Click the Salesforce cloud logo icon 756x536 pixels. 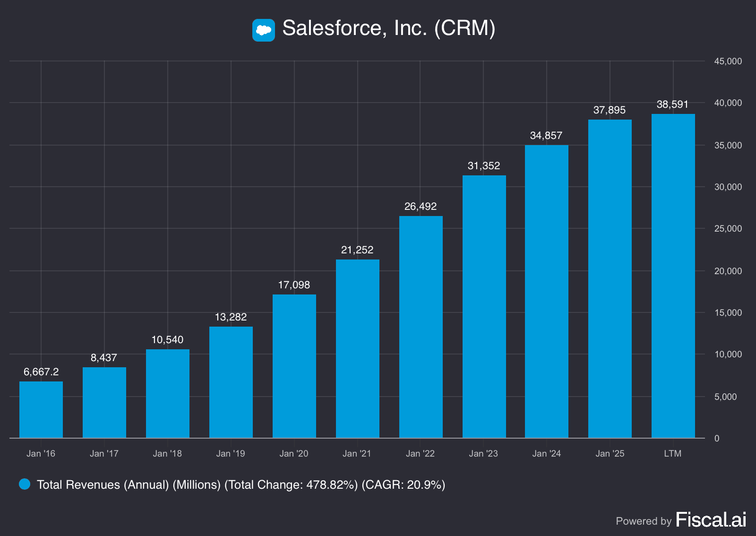coord(263,30)
